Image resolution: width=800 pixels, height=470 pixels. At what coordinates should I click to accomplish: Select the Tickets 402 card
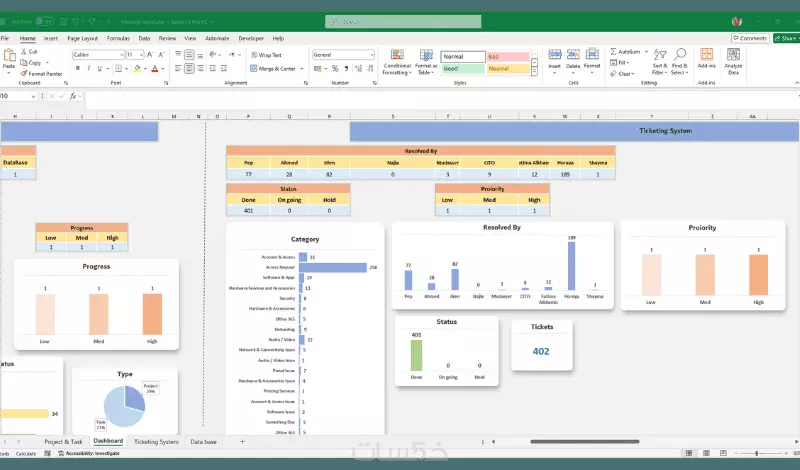click(x=541, y=345)
